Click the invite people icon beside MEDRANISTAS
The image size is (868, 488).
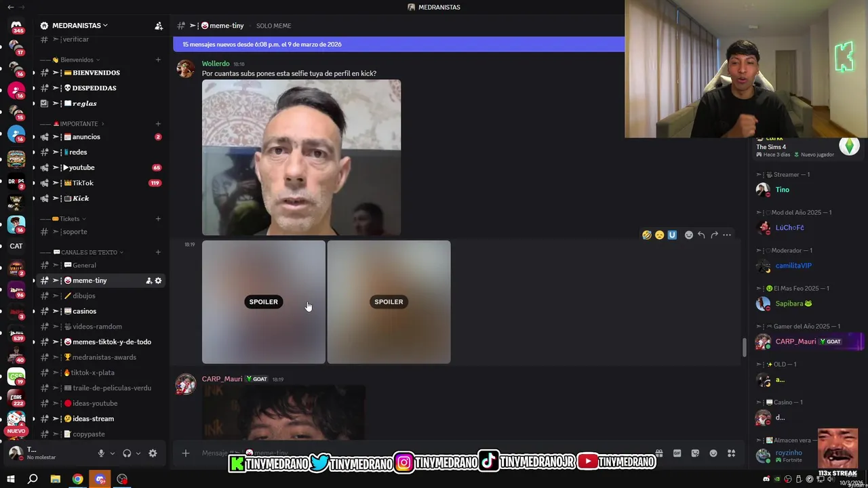[x=159, y=26]
